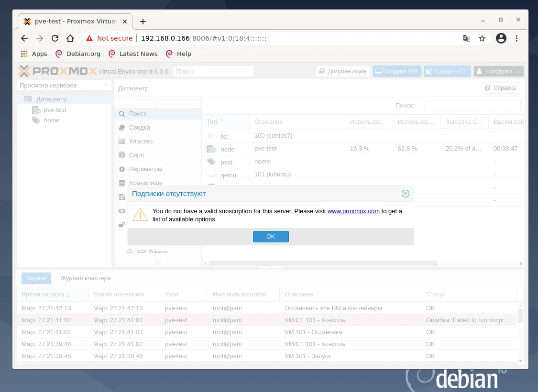
Task: Click the Параметры gear icon
Action: tap(121, 169)
